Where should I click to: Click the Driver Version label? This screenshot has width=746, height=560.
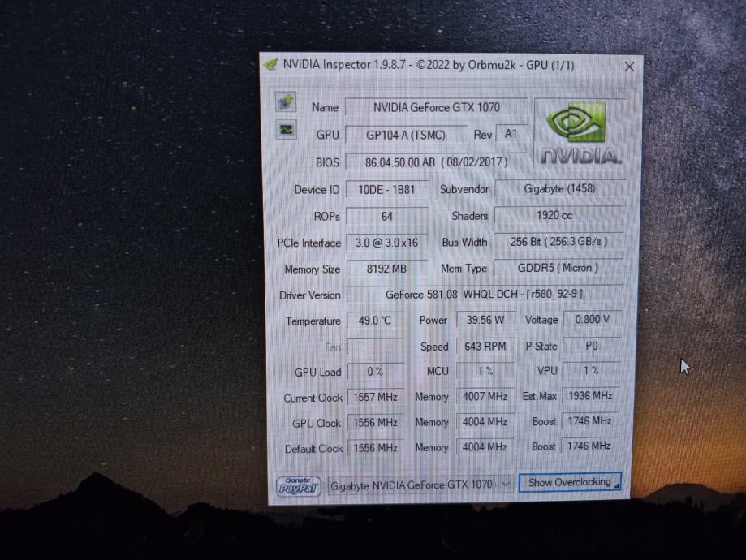[x=310, y=295]
